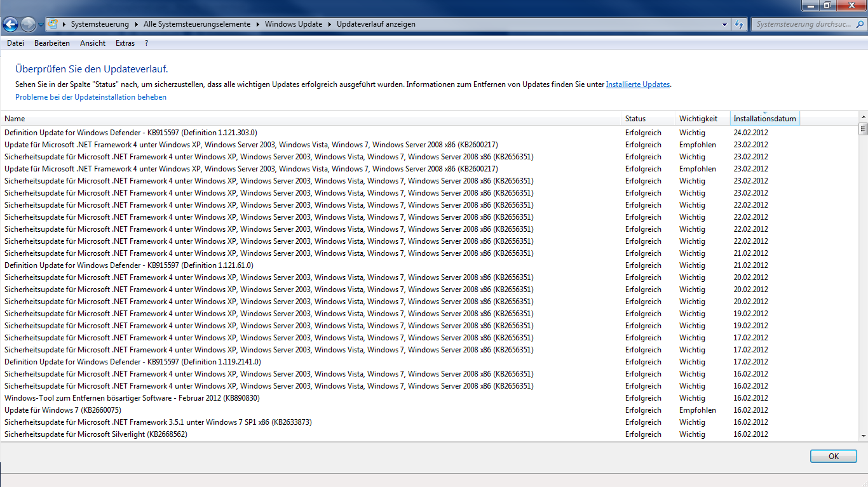The height and width of the screenshot is (487, 868).
Task: Navigate to Systemsteuerung in breadcrumb
Action: point(100,24)
